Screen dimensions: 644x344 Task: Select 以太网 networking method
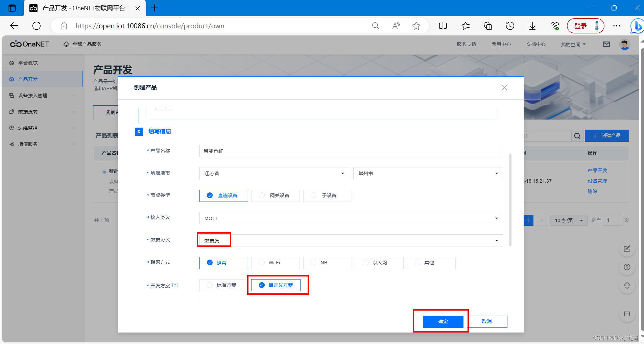pos(379,263)
